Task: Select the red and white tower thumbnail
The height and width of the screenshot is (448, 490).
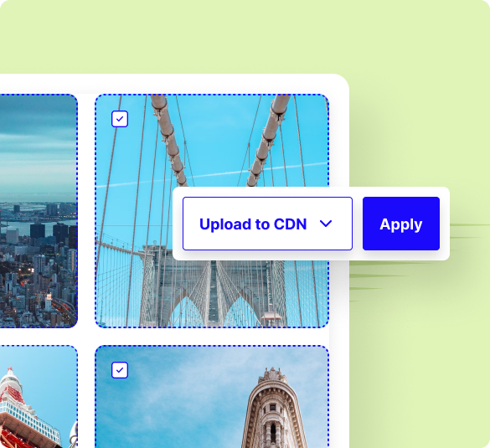Action: [x=39, y=397]
